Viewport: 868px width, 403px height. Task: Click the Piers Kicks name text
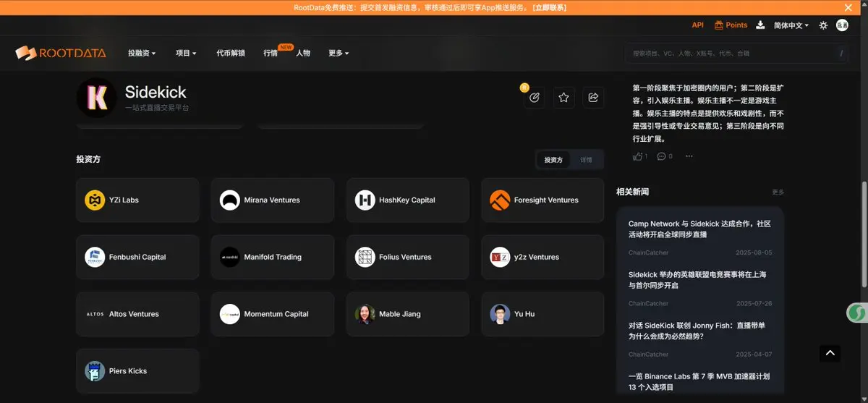[128, 371]
